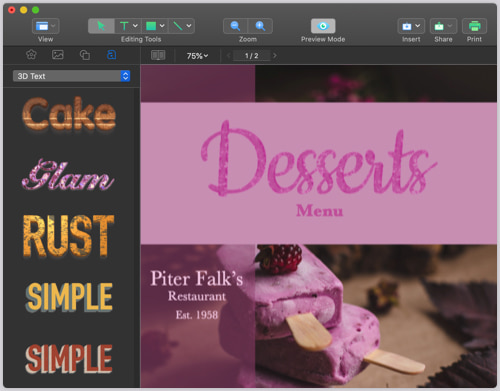Choose the red SIMPLE text style
Image resolution: width=500 pixels, height=391 pixels.
point(69,359)
